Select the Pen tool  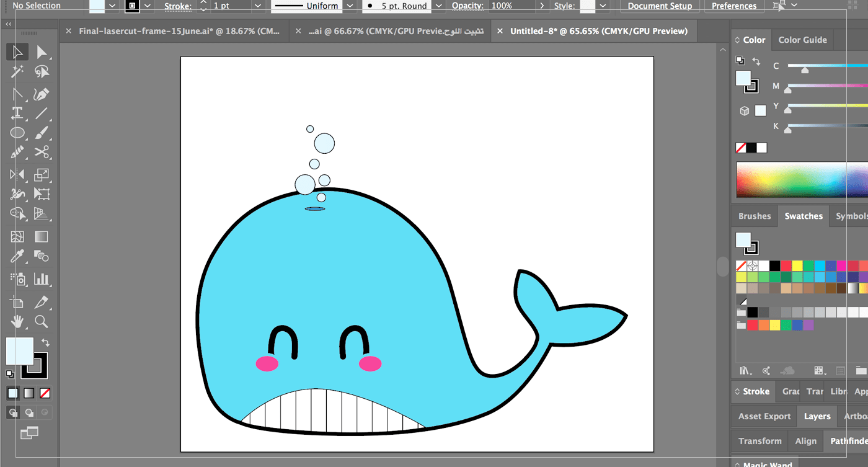[42, 94]
